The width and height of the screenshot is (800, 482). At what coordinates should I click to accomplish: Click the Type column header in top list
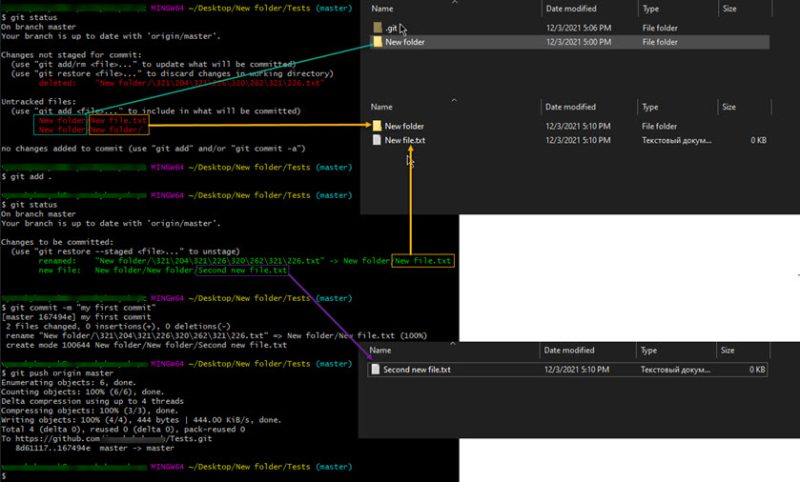(x=650, y=8)
